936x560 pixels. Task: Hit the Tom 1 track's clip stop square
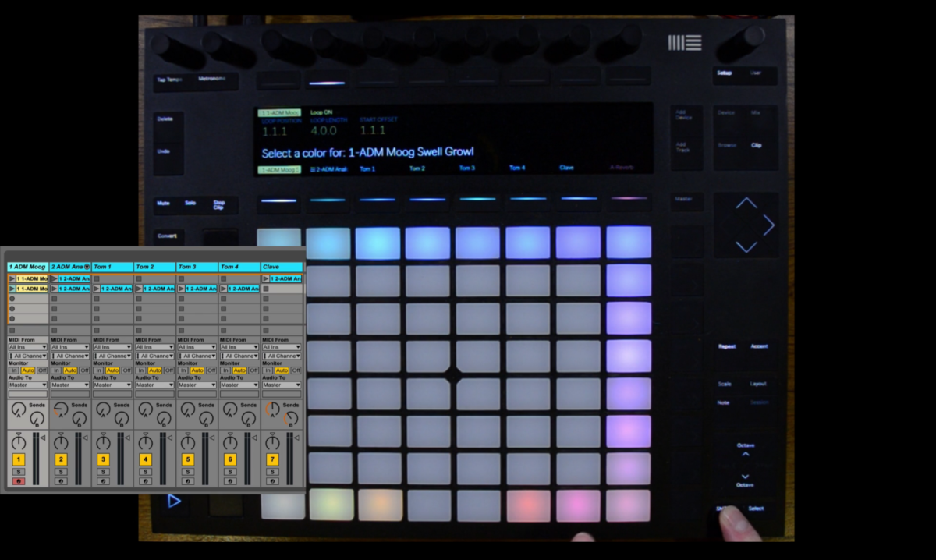pyautogui.click(x=97, y=331)
